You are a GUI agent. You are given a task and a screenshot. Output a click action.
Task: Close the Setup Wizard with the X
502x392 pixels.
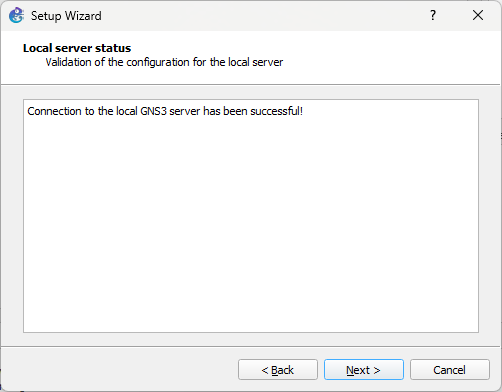coord(478,15)
